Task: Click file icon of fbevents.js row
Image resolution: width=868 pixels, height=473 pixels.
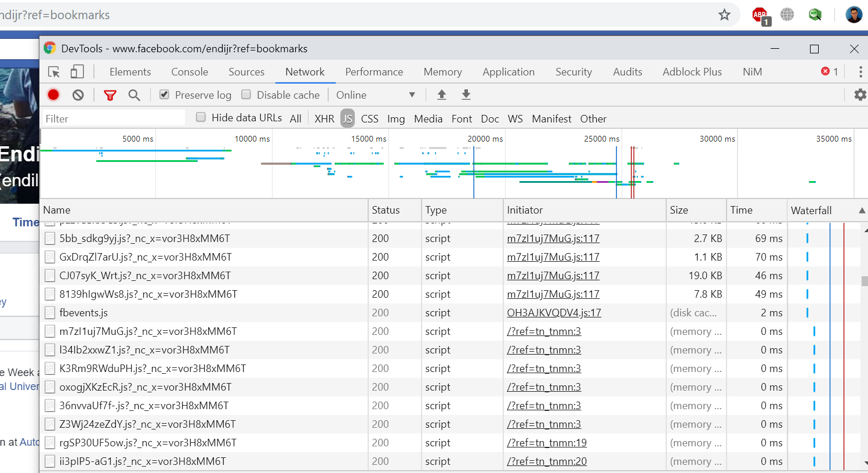Action: coord(50,313)
